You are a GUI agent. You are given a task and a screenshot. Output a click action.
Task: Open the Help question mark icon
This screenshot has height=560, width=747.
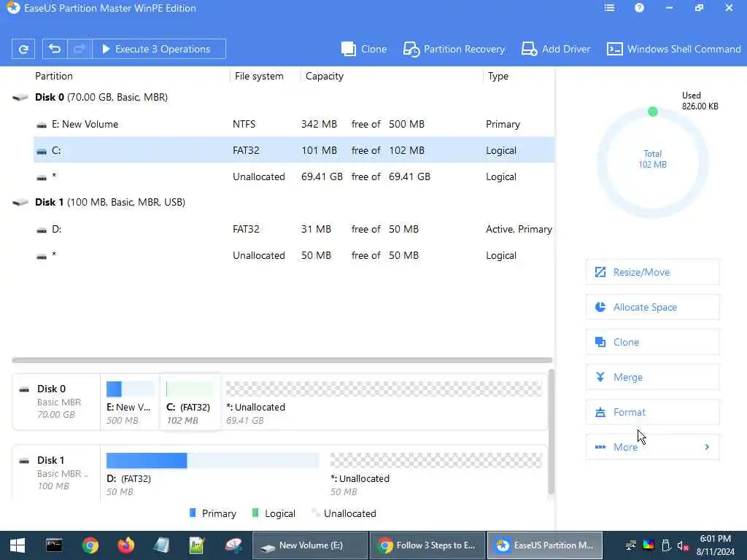coord(639,7)
